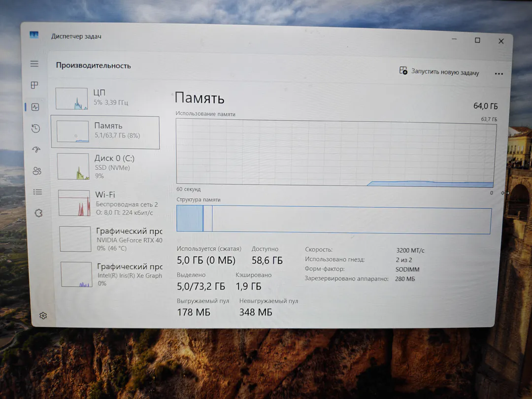Viewport: 532px width, 399px height.
Task: Open the App history icon in sidebar
Action: [x=35, y=129]
